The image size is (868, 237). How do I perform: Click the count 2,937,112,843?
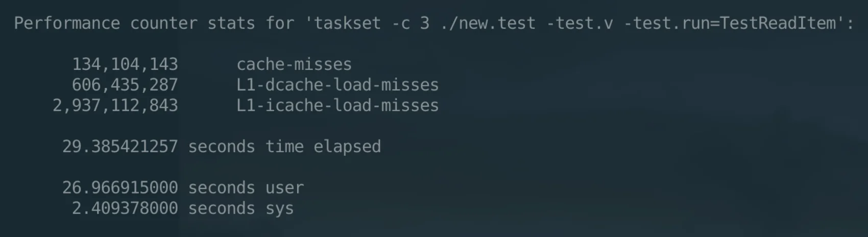[x=115, y=106]
